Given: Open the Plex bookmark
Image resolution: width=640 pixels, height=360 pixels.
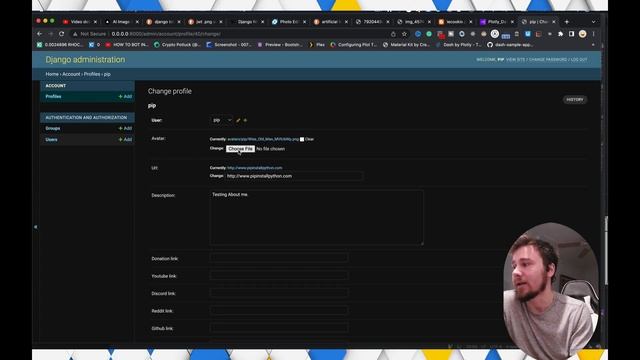Looking at the screenshot, I should point(317,45).
